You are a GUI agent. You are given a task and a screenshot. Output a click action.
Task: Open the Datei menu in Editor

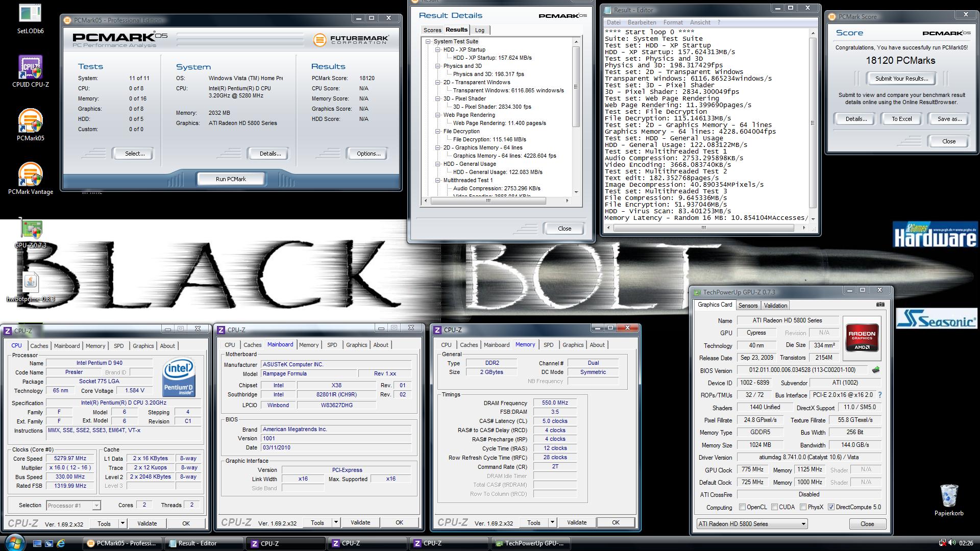coord(614,22)
